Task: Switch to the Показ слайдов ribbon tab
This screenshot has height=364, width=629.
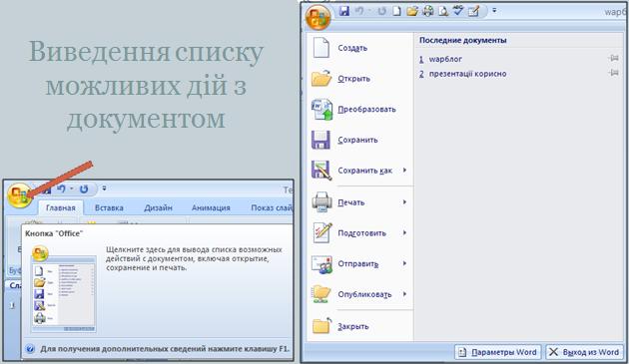Action: click(x=271, y=207)
